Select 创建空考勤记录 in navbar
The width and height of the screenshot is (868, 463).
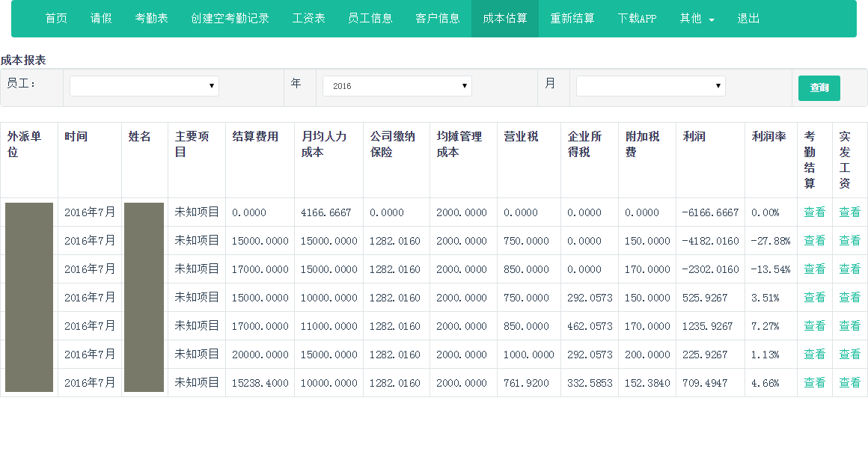(x=230, y=19)
